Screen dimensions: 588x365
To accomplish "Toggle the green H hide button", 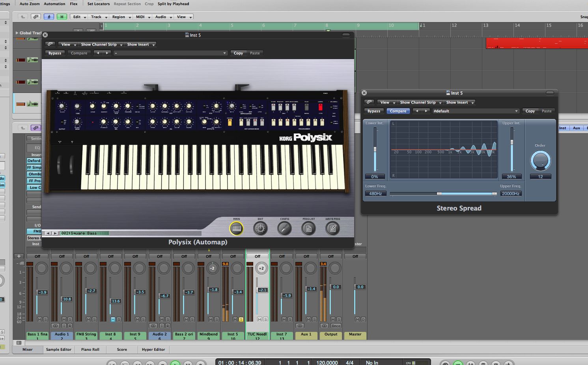I will pos(62,17).
